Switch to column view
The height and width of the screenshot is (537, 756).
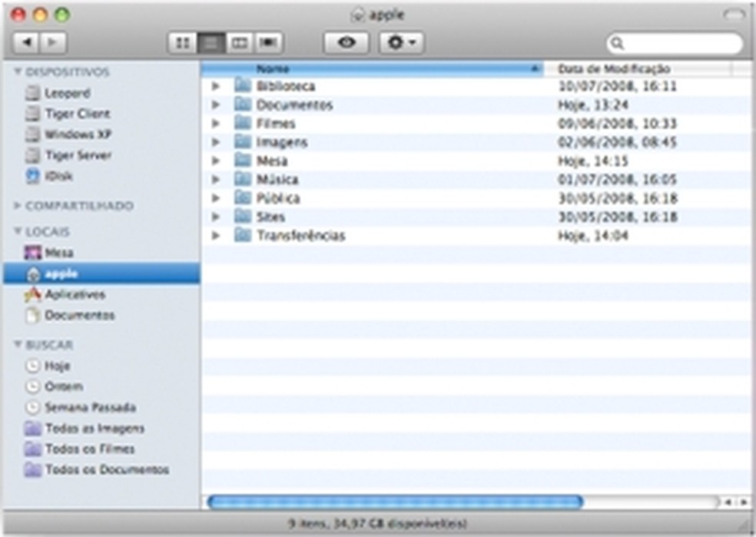pos(240,43)
